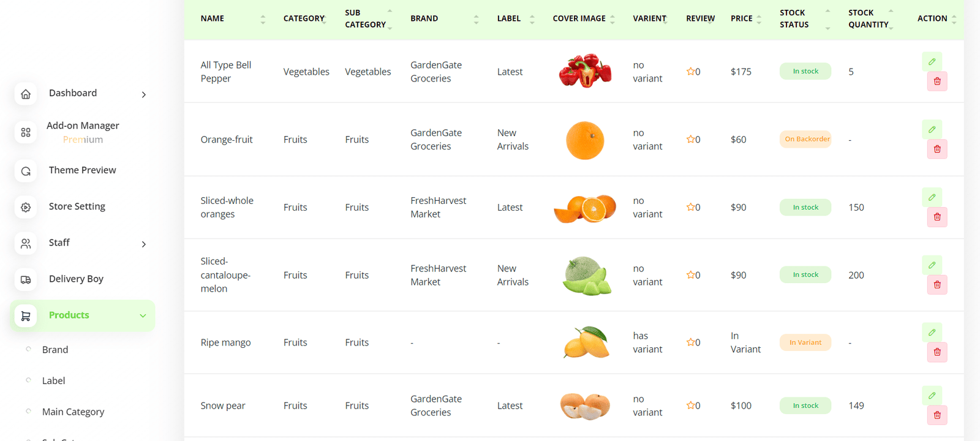This screenshot has width=980, height=441.
Task: Select the Products cart icon
Action: coord(25,315)
